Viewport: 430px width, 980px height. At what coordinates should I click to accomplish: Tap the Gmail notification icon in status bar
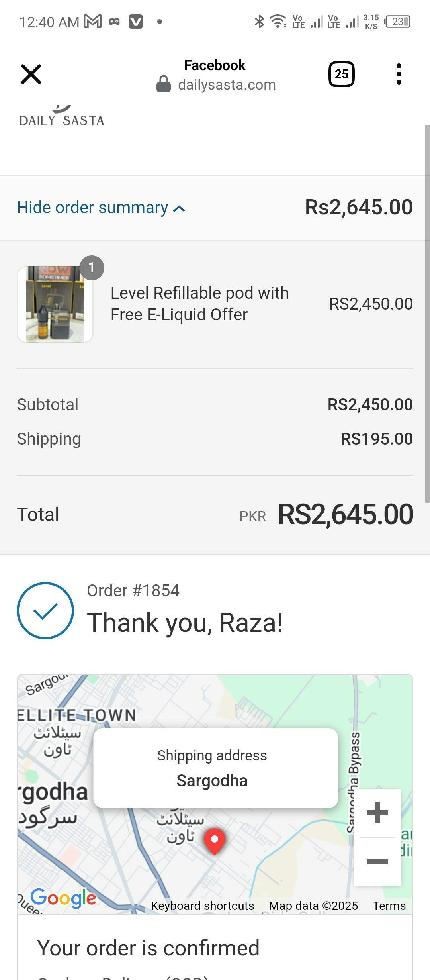(93, 22)
